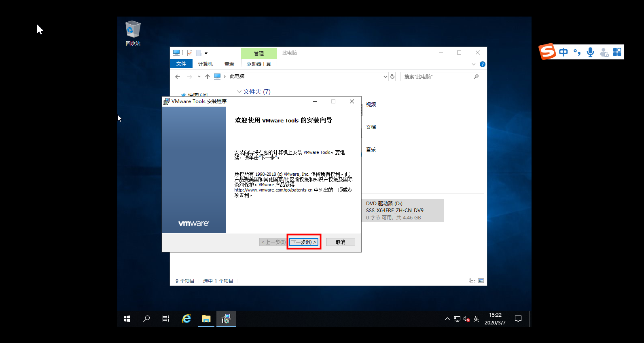This screenshot has width=644, height=343.
Task: Collapse the 文件夹 (7) group
Action: tap(239, 92)
